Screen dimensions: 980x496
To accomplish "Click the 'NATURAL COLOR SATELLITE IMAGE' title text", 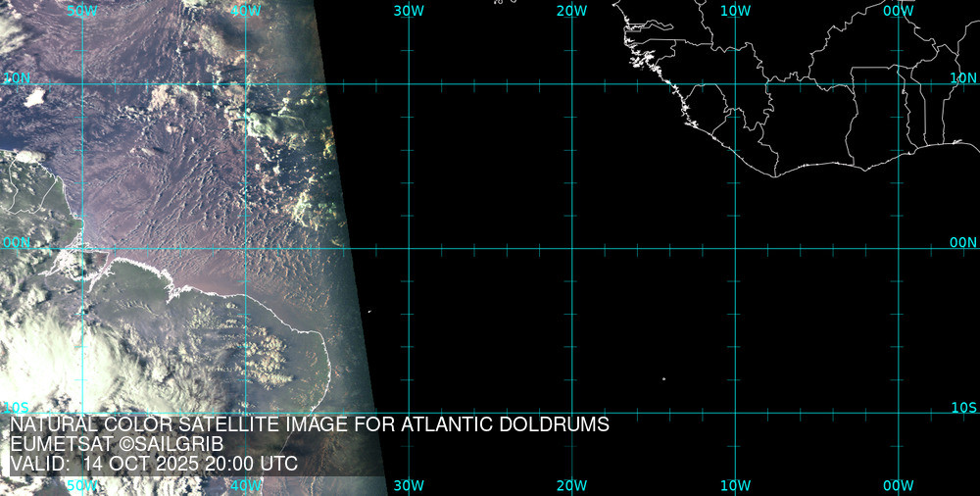I will tap(310, 424).
